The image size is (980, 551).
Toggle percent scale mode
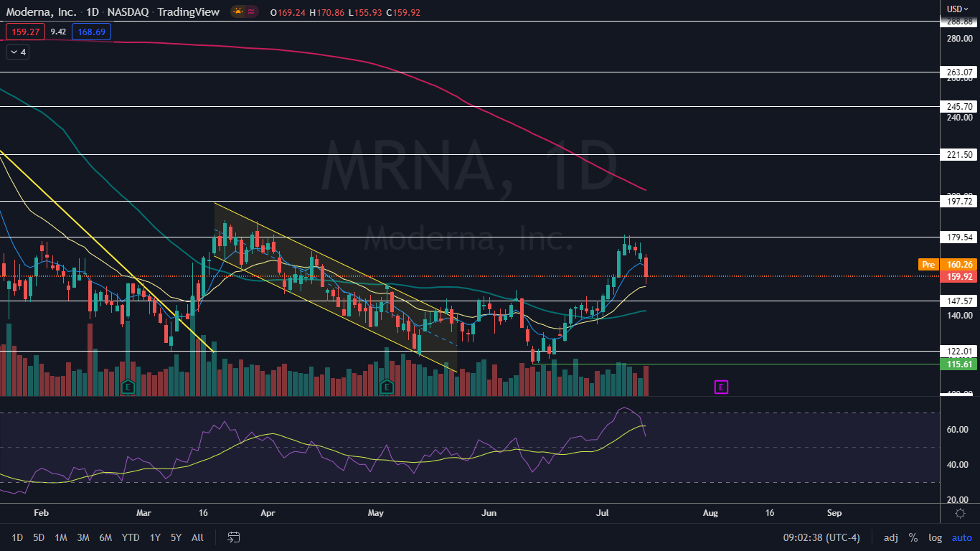(x=913, y=537)
